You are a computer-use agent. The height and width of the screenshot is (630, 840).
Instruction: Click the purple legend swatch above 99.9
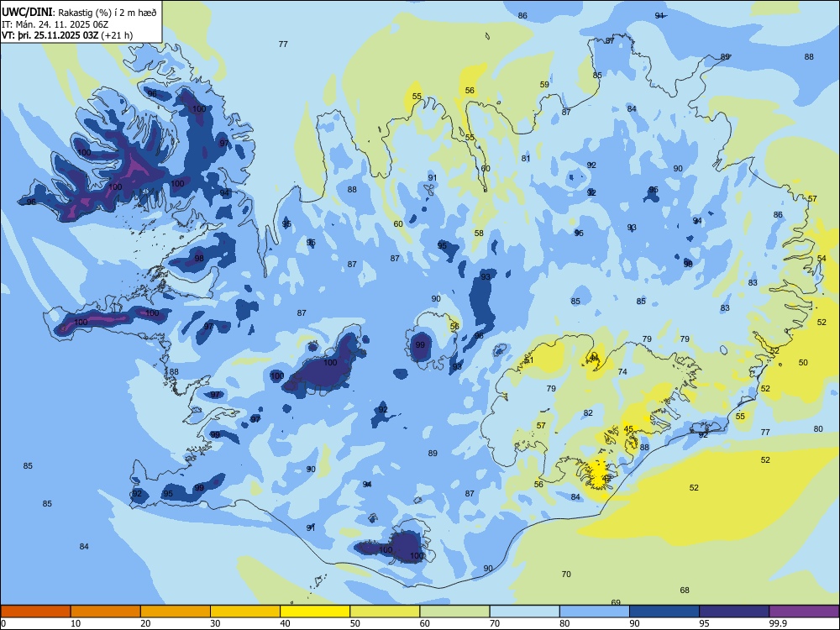coord(804,612)
